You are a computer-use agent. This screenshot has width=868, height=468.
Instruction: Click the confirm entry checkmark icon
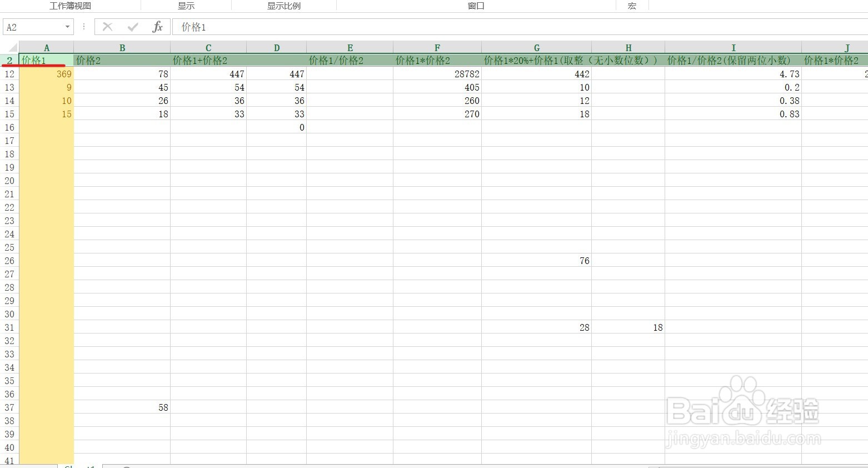pyautogui.click(x=133, y=27)
